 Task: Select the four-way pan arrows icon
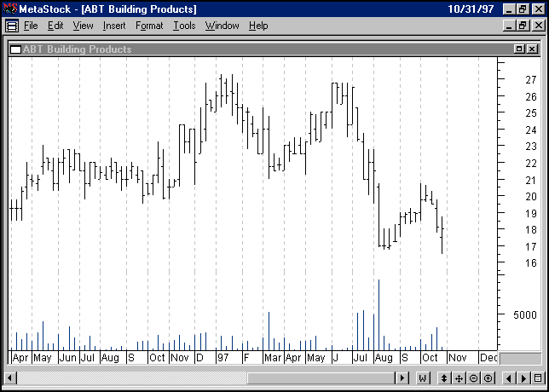point(459,378)
